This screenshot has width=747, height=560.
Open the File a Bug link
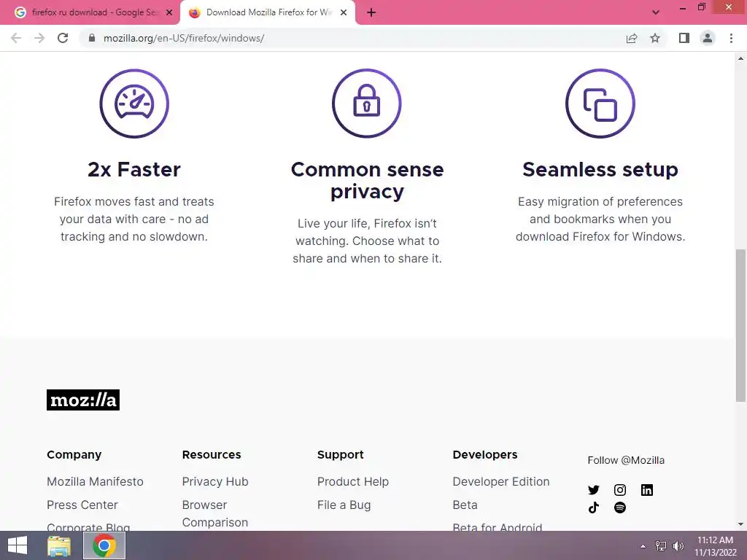(344, 505)
